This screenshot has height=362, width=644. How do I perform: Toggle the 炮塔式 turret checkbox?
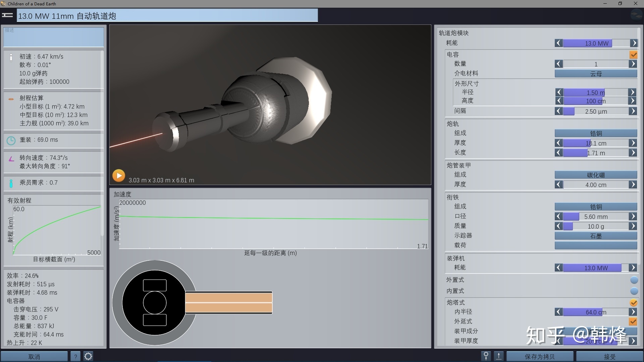(633, 303)
